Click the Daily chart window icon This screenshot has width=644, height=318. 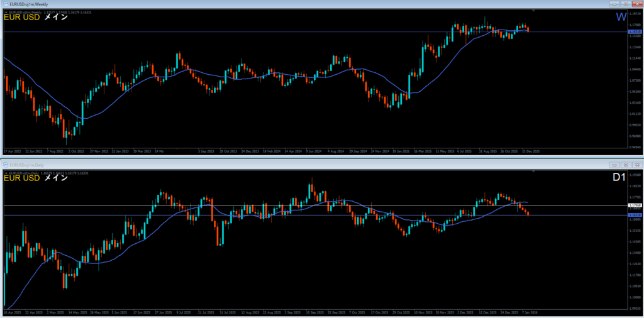point(4,165)
